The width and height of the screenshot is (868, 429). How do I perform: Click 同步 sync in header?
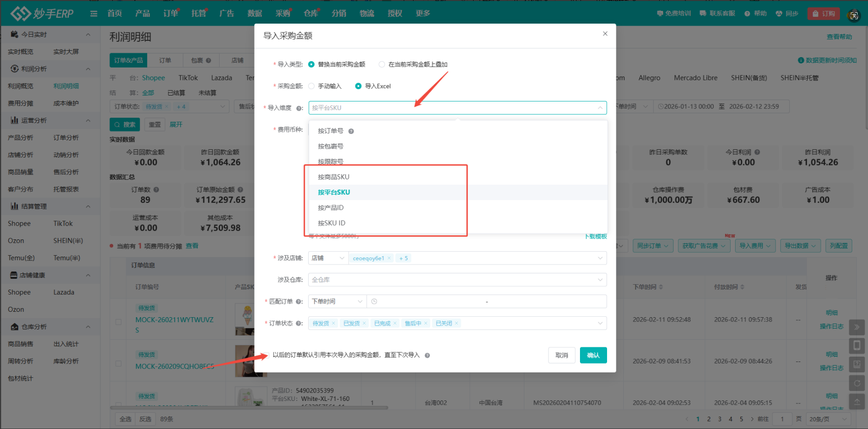click(787, 13)
